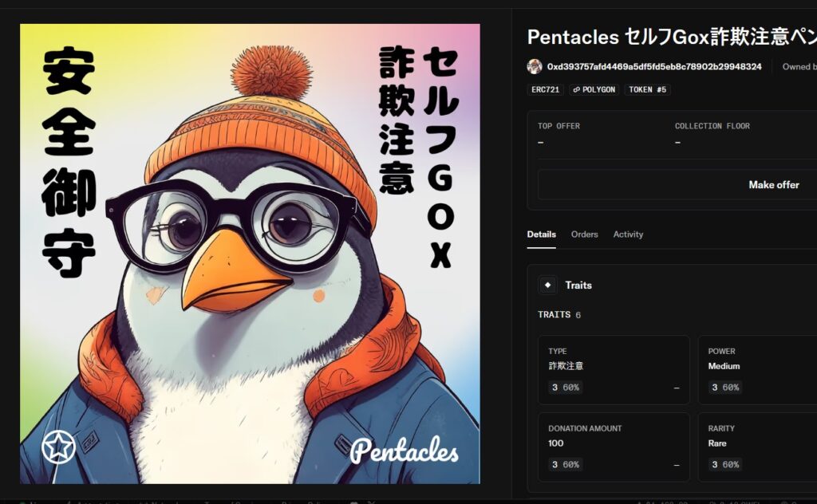Viewport: 817px width, 504px height.
Task: Open the 0xd393757a wallet address link
Action: pyautogui.click(x=653, y=67)
